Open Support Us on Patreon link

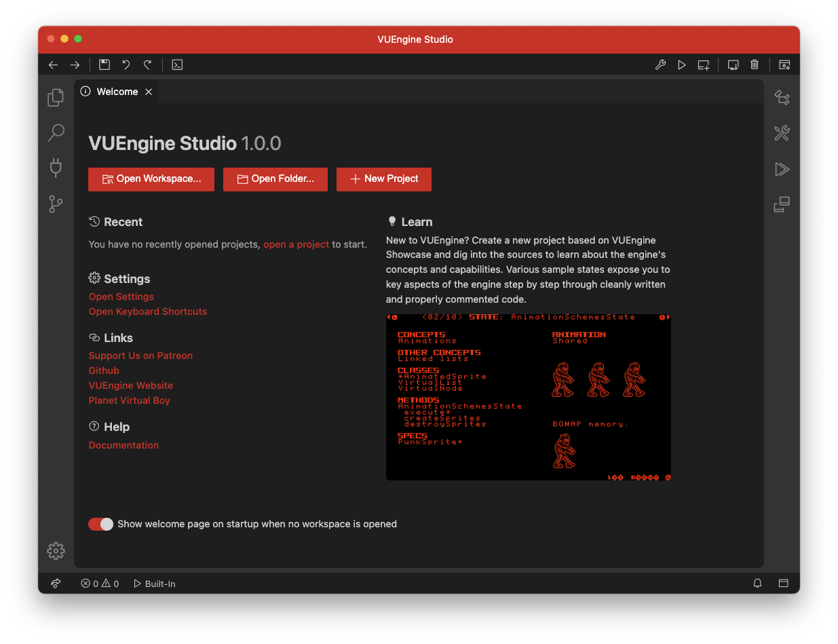pos(140,356)
